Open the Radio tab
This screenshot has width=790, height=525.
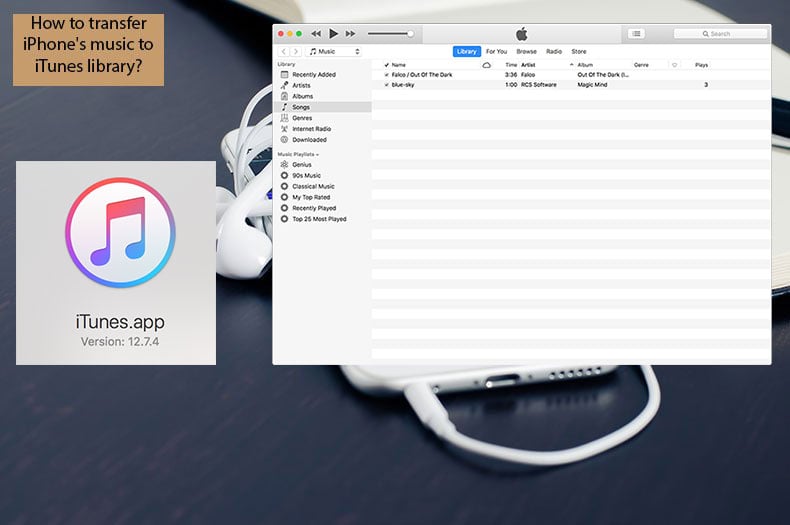click(x=554, y=51)
